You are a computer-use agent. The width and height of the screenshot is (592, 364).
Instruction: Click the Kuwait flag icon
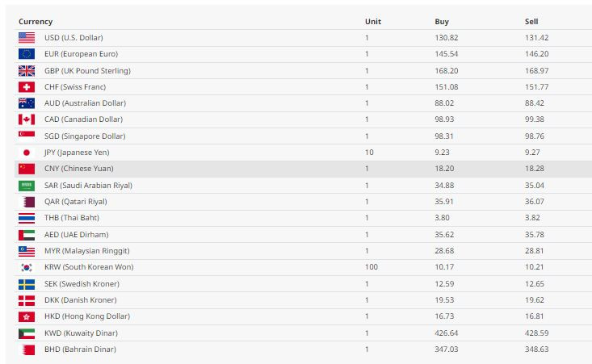[27, 333]
